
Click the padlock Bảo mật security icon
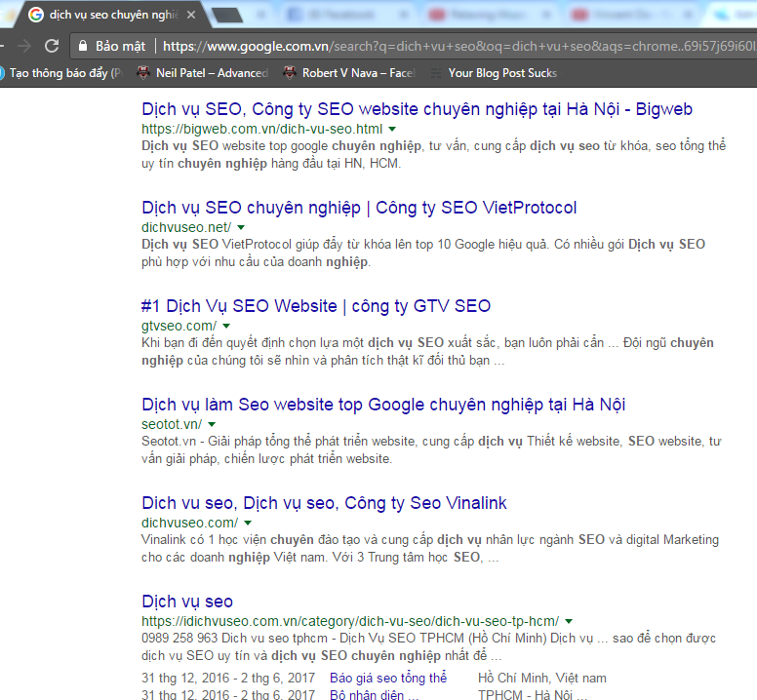click(83, 46)
